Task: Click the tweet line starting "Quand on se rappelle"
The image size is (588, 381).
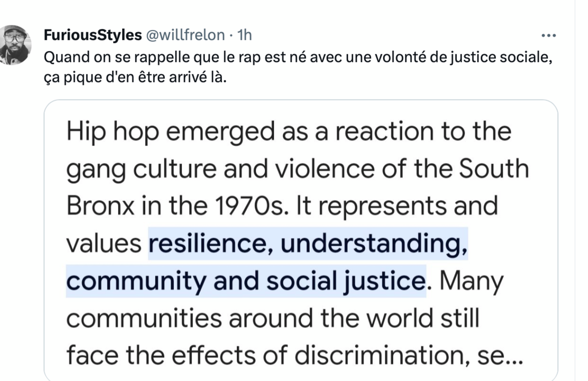Action: coord(187,57)
